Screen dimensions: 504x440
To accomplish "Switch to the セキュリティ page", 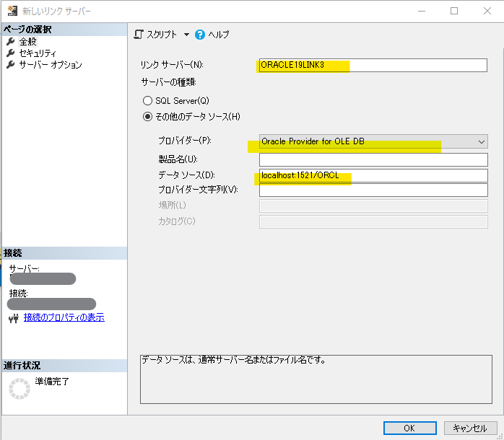I will 38,53.
